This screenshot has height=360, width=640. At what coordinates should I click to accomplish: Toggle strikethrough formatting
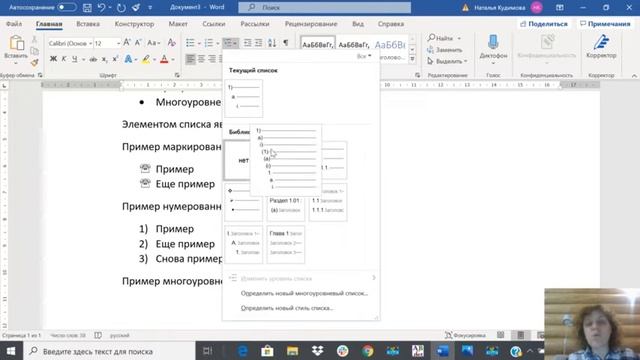[93, 60]
